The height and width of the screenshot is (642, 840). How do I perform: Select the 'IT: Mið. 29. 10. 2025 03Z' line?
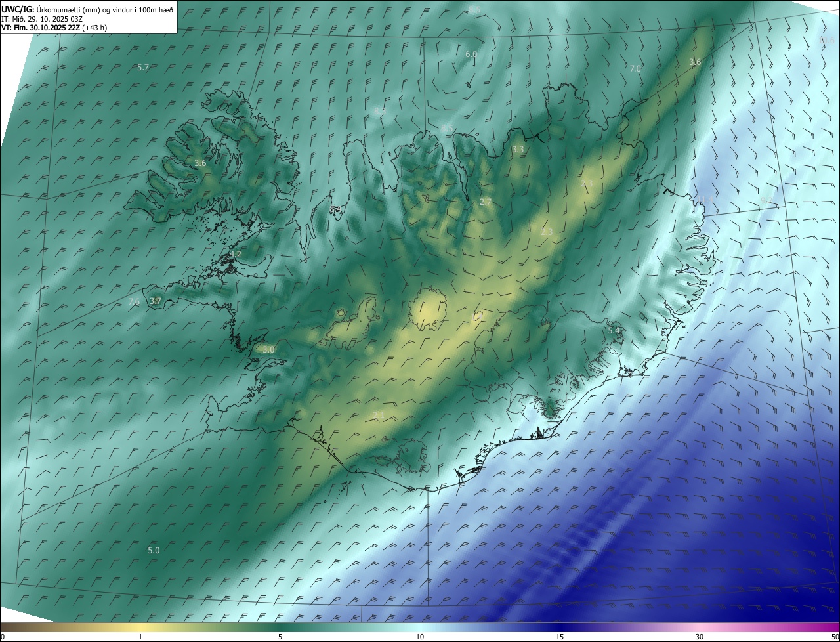point(42,19)
